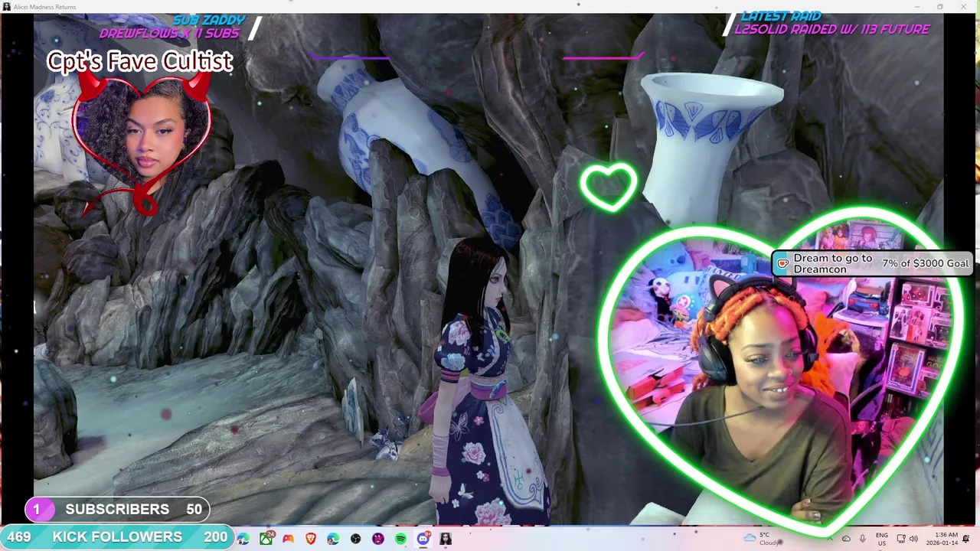The image size is (980, 551).
Task: Show hidden system tray icons chevron
Action: pyautogui.click(x=830, y=539)
